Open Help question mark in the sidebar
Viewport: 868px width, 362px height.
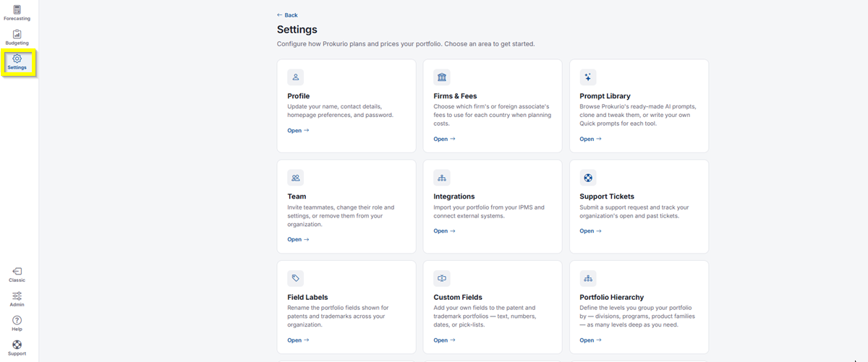[x=17, y=324]
